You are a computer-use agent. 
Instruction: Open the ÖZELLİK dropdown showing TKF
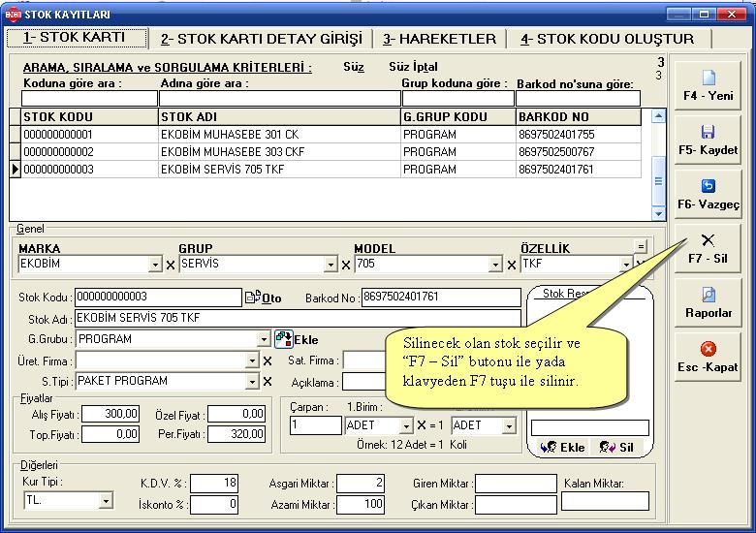tap(626, 265)
